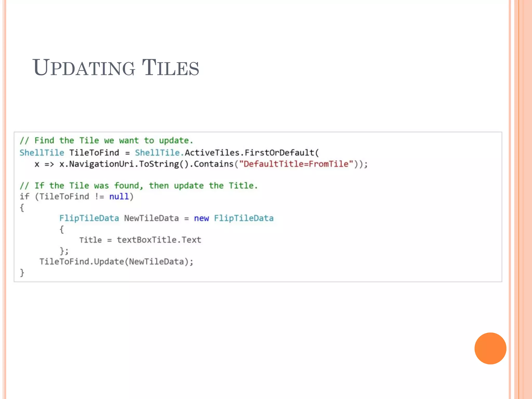Click the blue 'null' keyword

119,197
